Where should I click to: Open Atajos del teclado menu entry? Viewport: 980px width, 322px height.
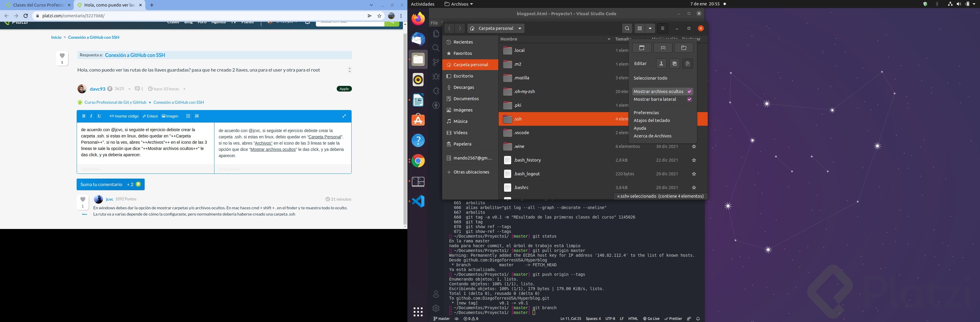click(652, 120)
